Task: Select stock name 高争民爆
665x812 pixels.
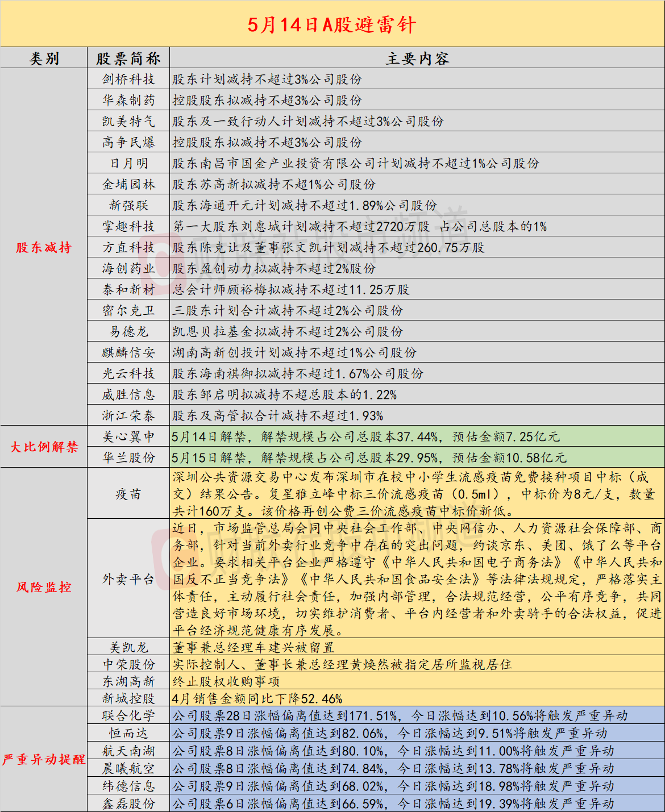Action: pyautogui.click(x=128, y=142)
